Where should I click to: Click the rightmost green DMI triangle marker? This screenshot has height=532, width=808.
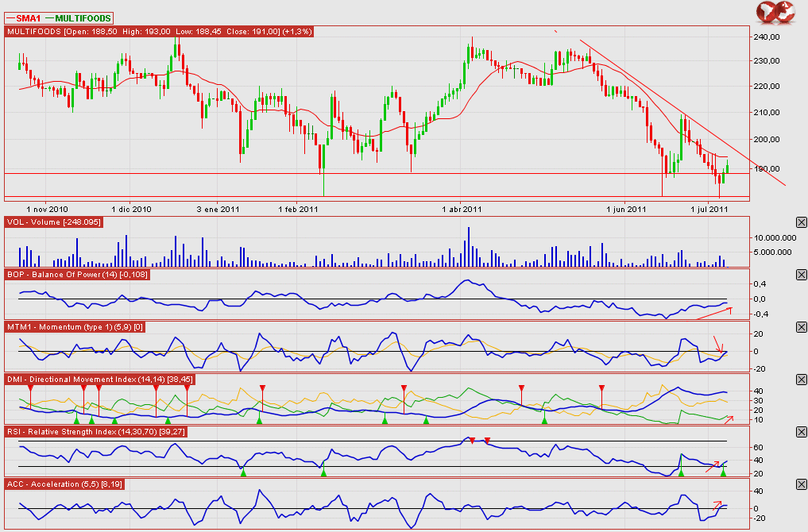[x=545, y=419]
